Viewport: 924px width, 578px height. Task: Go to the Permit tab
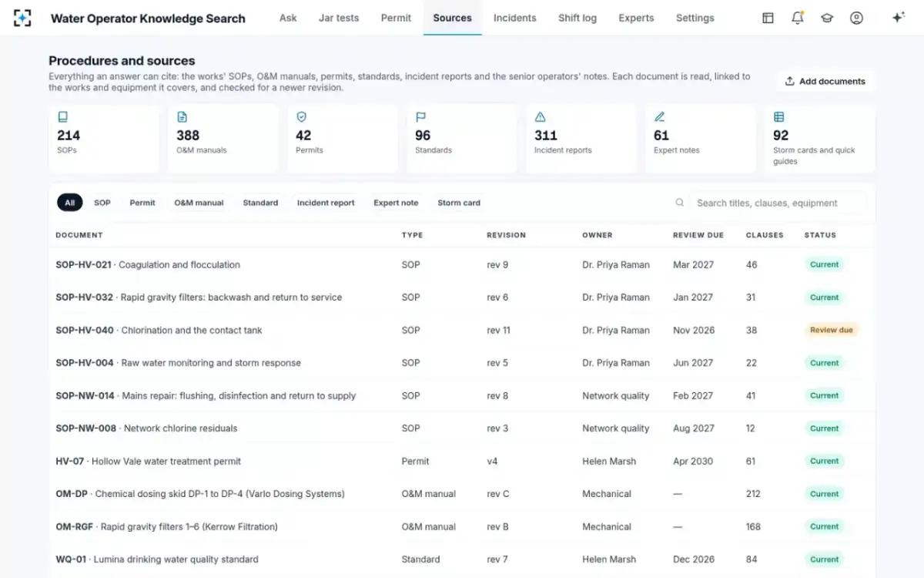click(396, 18)
